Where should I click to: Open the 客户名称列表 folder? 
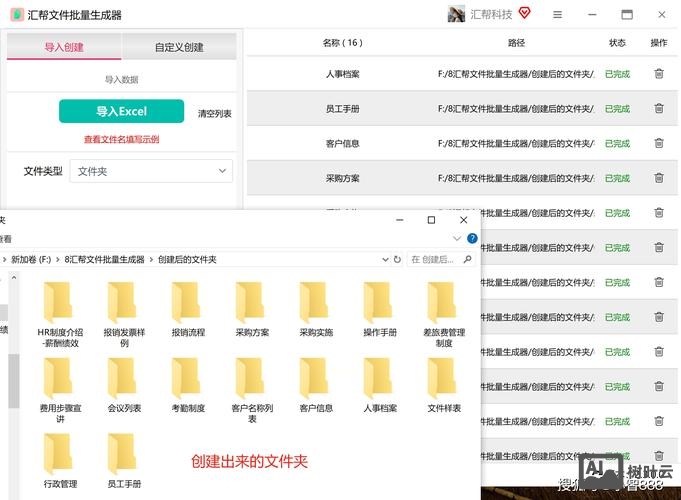coord(252,390)
